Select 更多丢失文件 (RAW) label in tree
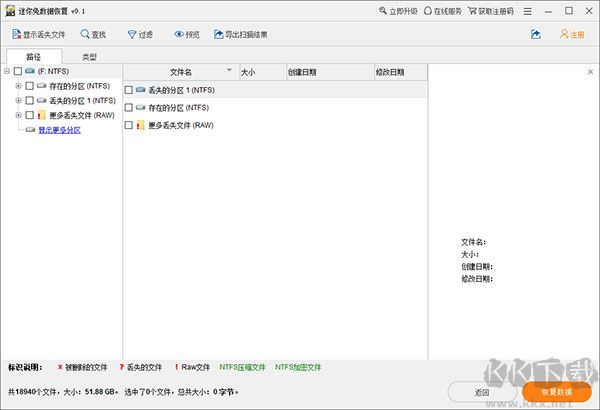This screenshot has height=410, width=600. coord(82,115)
